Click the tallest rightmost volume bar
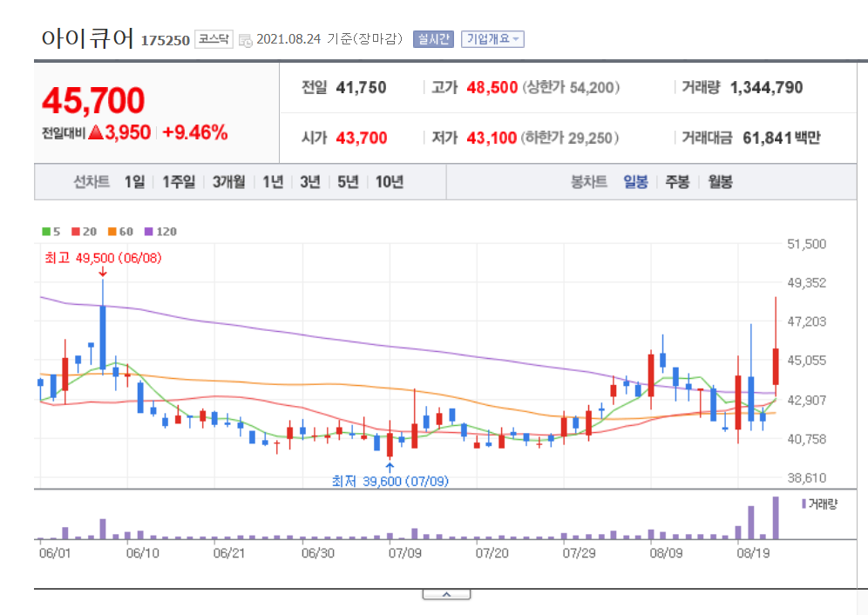This screenshot has height=615, width=868. 776,518
